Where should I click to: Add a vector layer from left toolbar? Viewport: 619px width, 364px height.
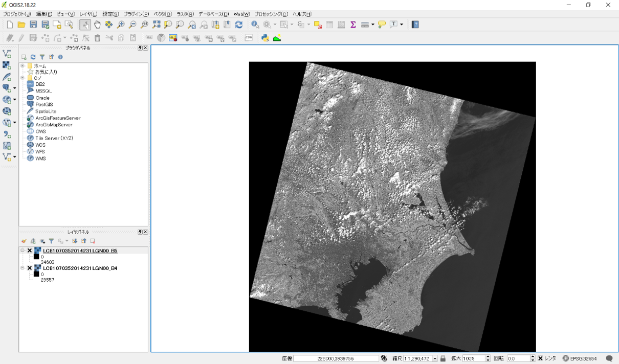tap(7, 53)
